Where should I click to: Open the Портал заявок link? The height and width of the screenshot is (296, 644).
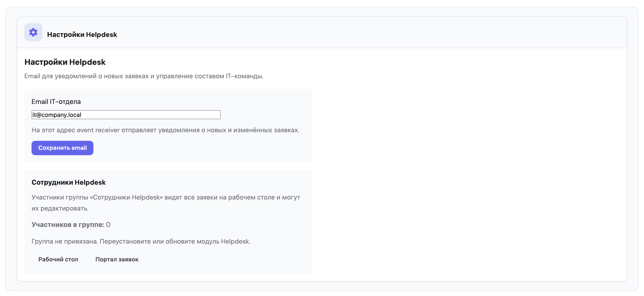click(117, 259)
